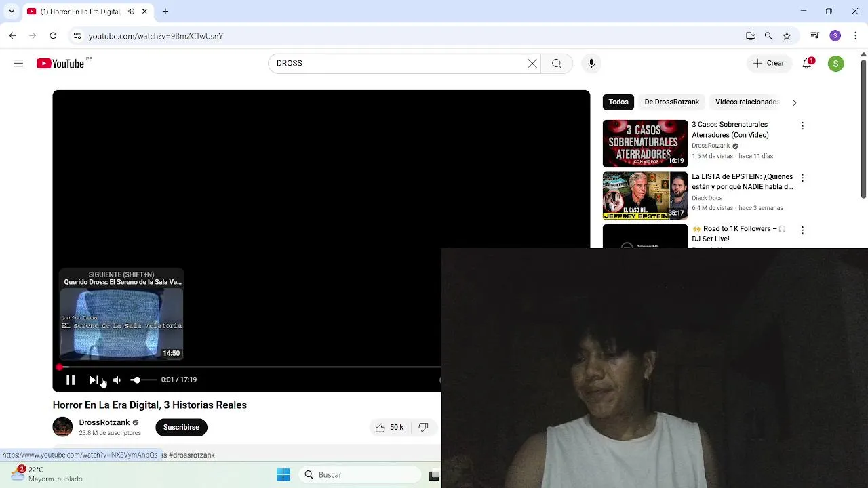Open the zoom magnifier in address bar

(768, 36)
